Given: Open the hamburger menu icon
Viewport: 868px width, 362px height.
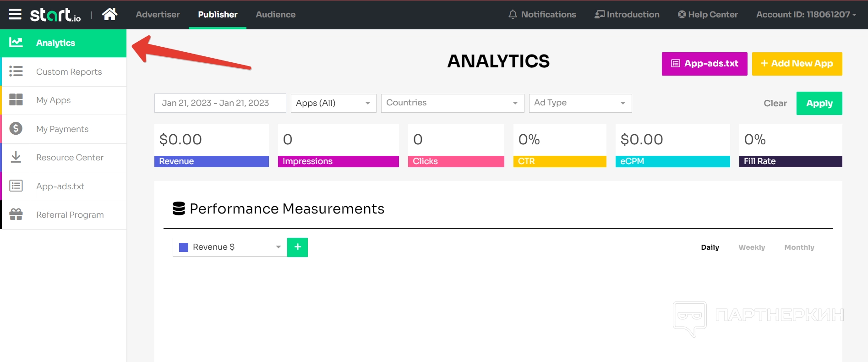Looking at the screenshot, I should 15,15.
